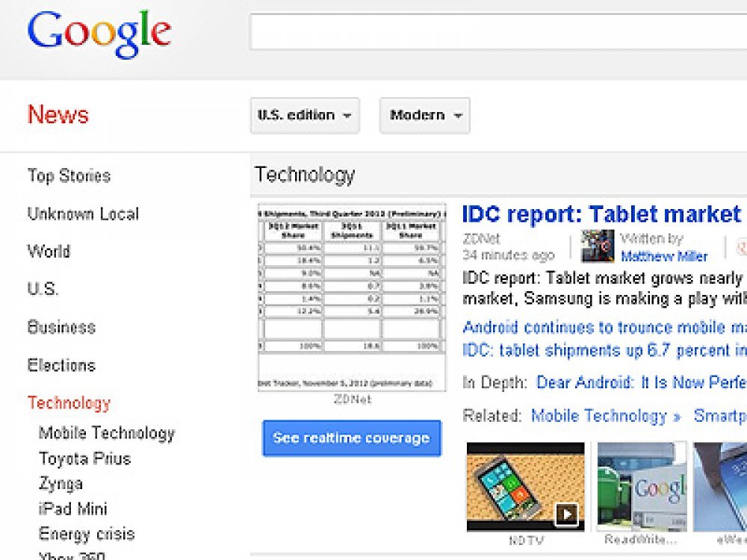Viewport: 747px width, 560px height.
Task: Click the Technology section heading
Action: pyautogui.click(x=305, y=175)
